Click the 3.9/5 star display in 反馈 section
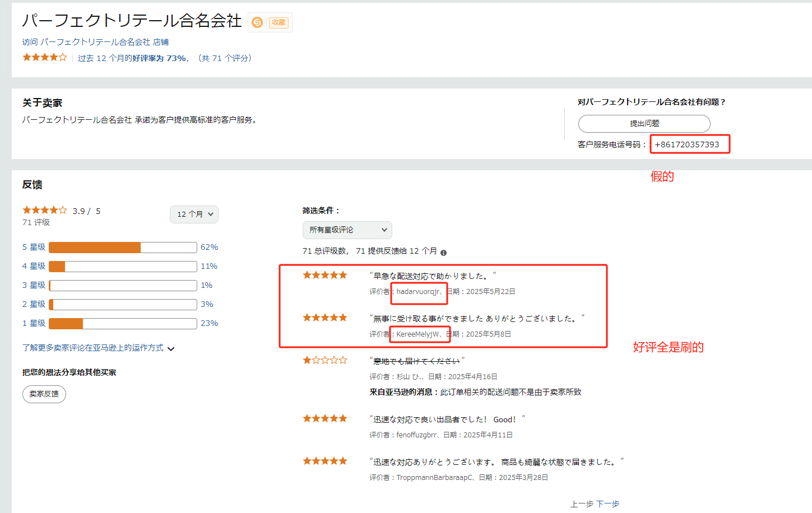This screenshot has height=513, width=812. coord(44,209)
